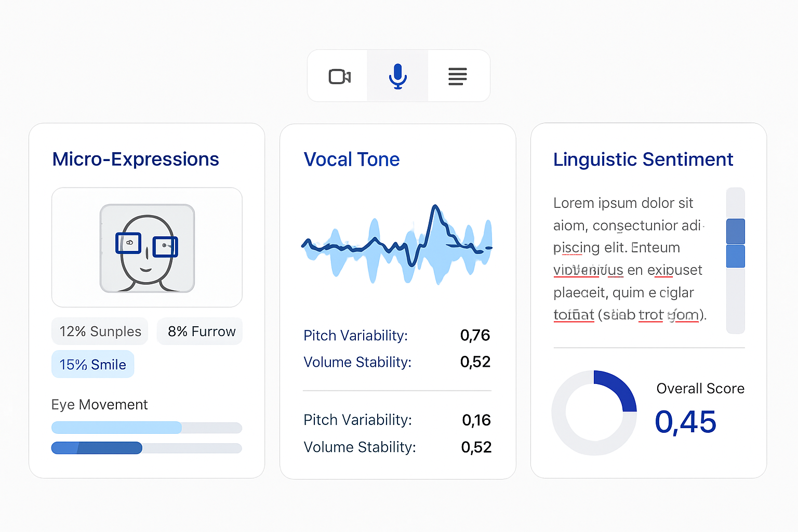
Task: Open the text transcript lines icon
Action: coord(458,76)
